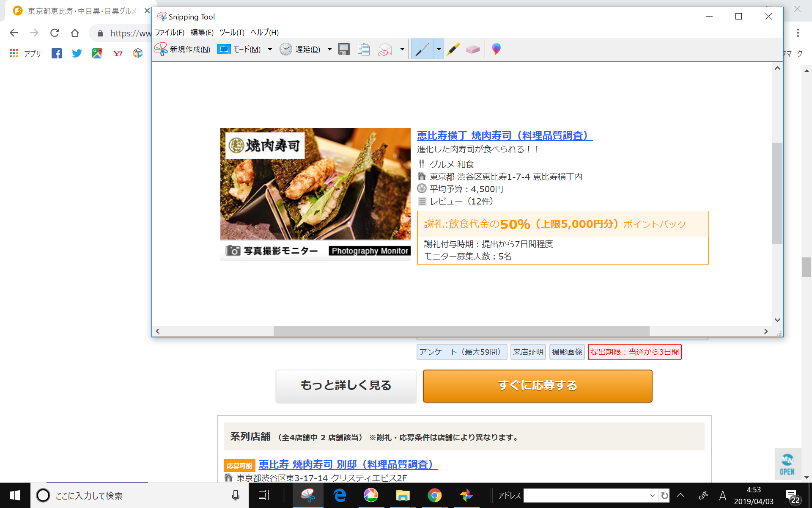Click the すぐに応募する orange button
The width and height of the screenshot is (812, 508).
pos(537,386)
